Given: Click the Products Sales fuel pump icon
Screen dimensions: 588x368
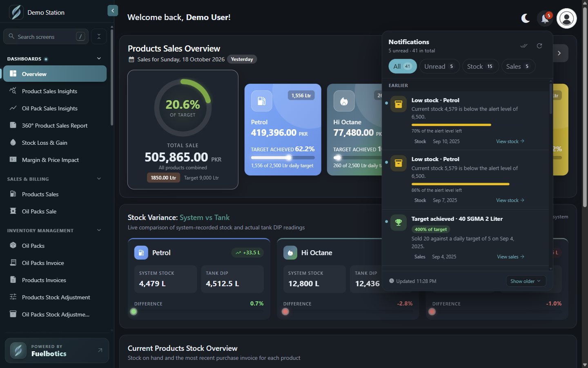Looking at the screenshot, I should click(13, 194).
